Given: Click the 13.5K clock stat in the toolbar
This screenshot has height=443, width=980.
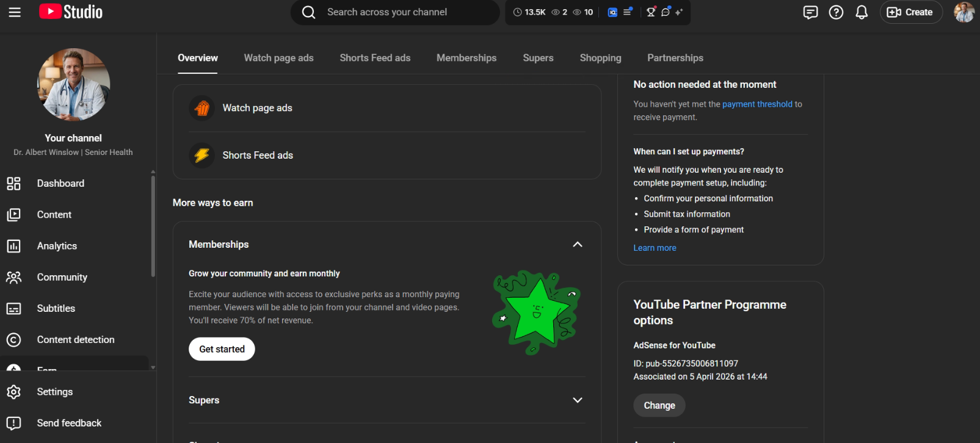Looking at the screenshot, I should coord(529,12).
